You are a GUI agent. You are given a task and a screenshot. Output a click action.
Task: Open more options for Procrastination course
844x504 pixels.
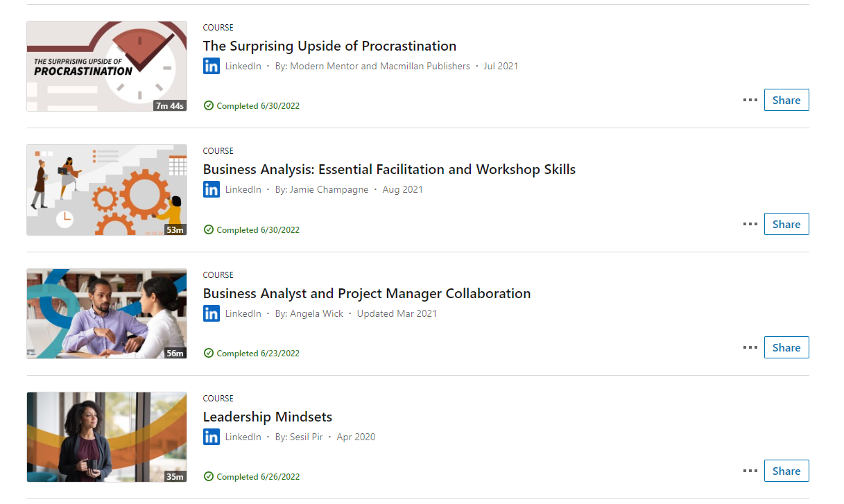(750, 100)
